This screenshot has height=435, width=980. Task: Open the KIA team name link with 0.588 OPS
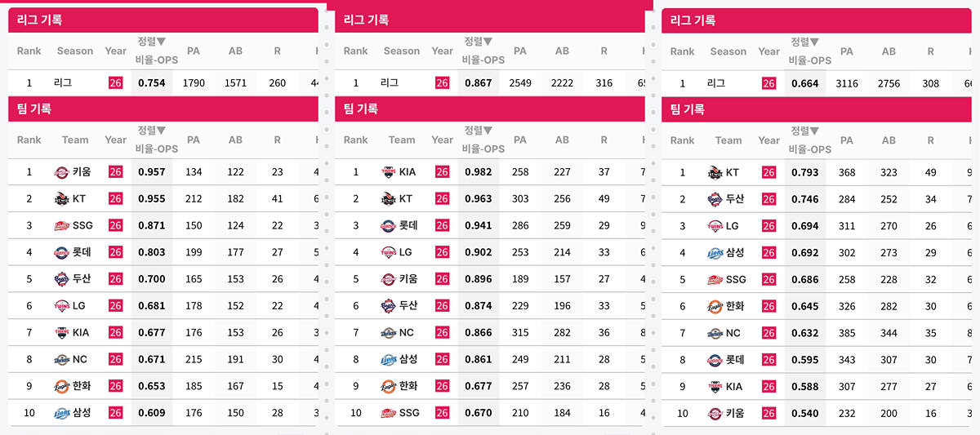tap(734, 386)
